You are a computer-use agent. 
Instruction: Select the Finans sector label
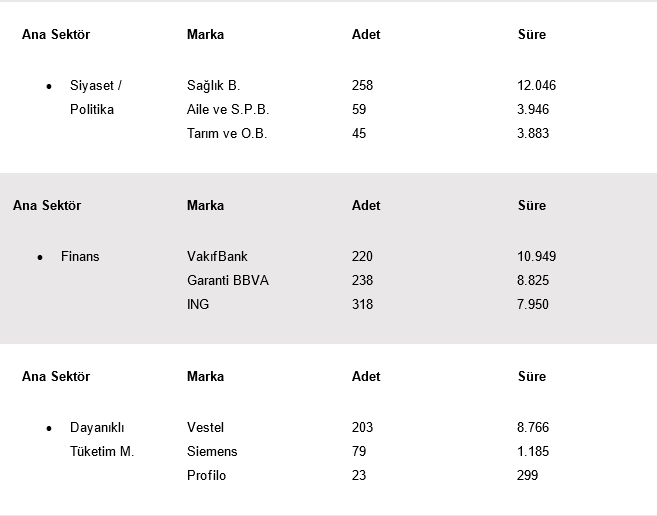click(x=80, y=257)
